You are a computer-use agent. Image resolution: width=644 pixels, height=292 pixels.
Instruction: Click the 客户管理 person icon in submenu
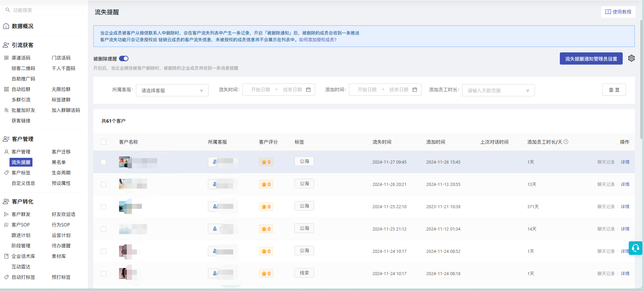pyautogui.click(x=6, y=152)
